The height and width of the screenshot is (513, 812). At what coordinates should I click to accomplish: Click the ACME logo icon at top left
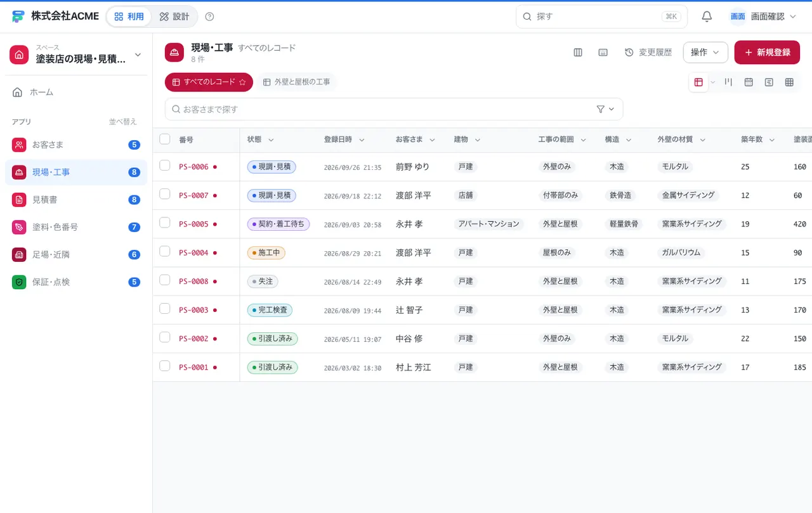tap(18, 16)
